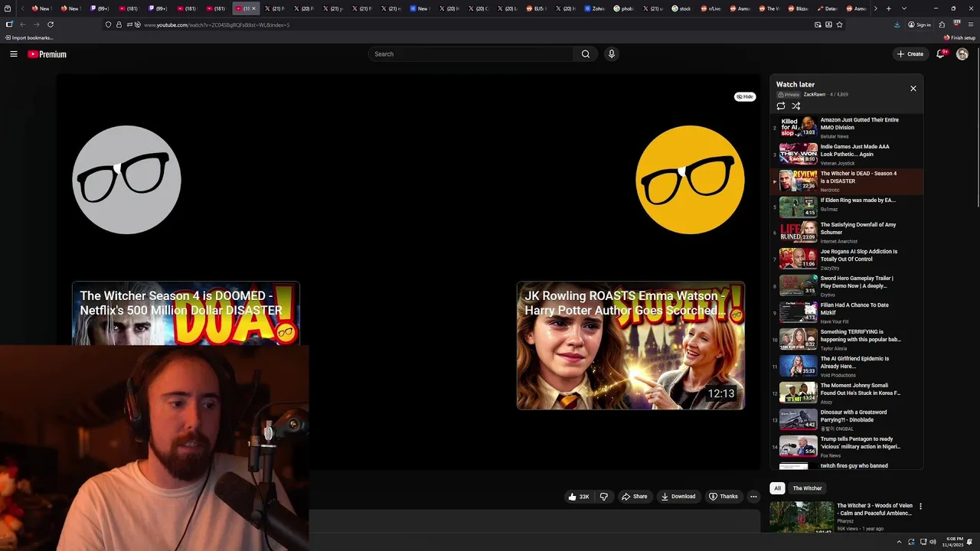Open options for Woods of Velen video
980x551 pixels.
point(920,507)
